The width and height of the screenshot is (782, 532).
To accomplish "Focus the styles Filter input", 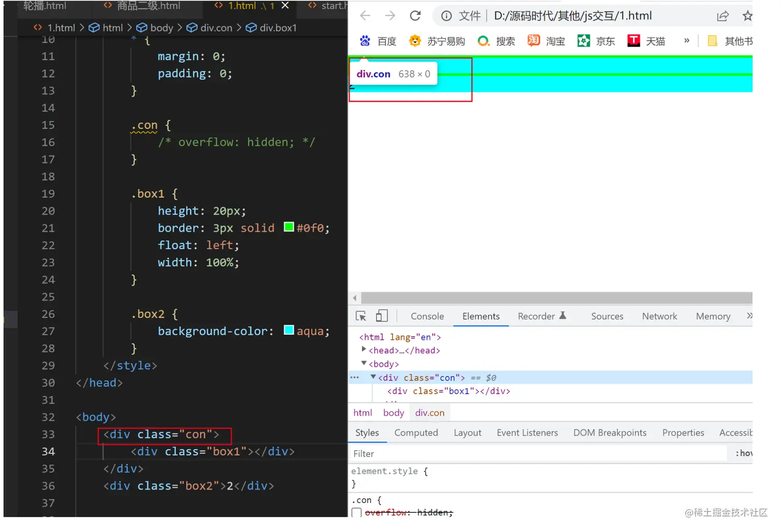I will coord(538,453).
